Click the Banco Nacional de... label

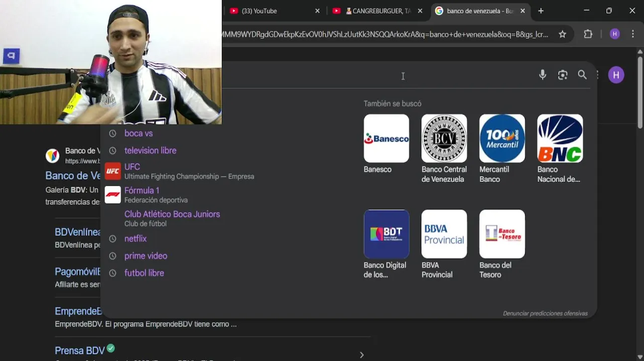click(x=559, y=174)
